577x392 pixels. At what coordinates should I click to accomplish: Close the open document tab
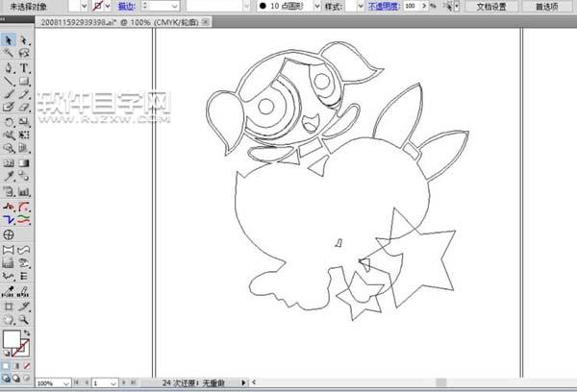(206, 22)
